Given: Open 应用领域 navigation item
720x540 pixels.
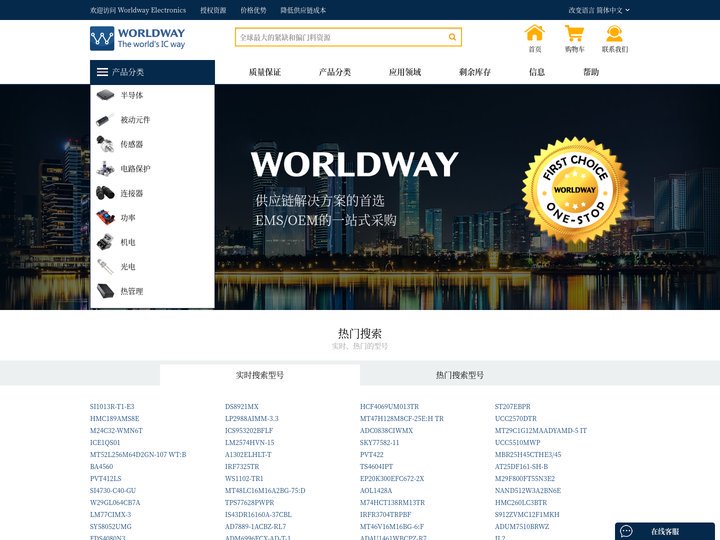Looking at the screenshot, I should 405,72.
